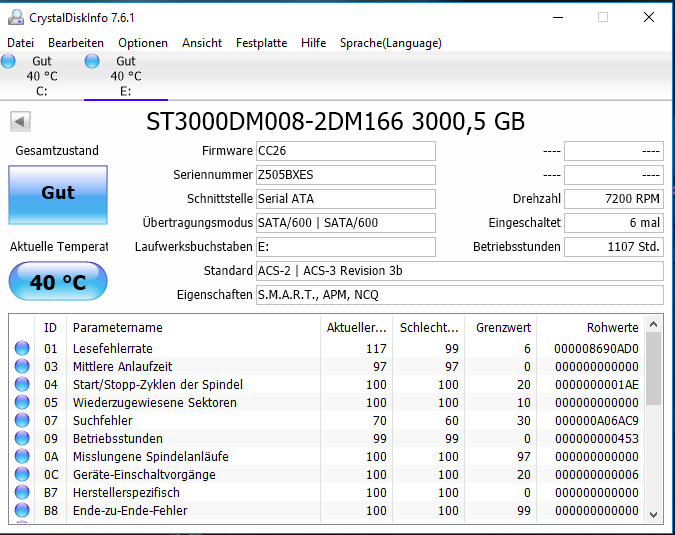Viewport: 675px width, 535px height.
Task: Click the Standard field ACS-2
Action: tap(460, 271)
